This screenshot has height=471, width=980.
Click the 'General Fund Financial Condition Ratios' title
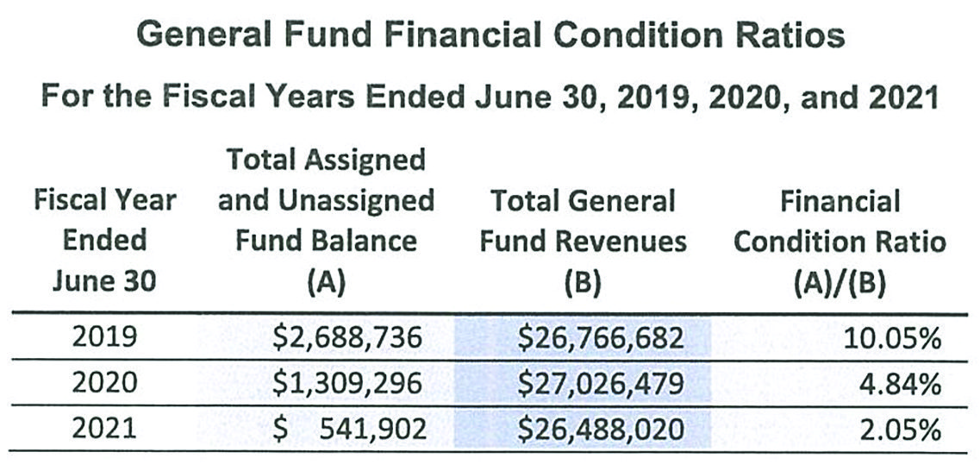pos(491,36)
